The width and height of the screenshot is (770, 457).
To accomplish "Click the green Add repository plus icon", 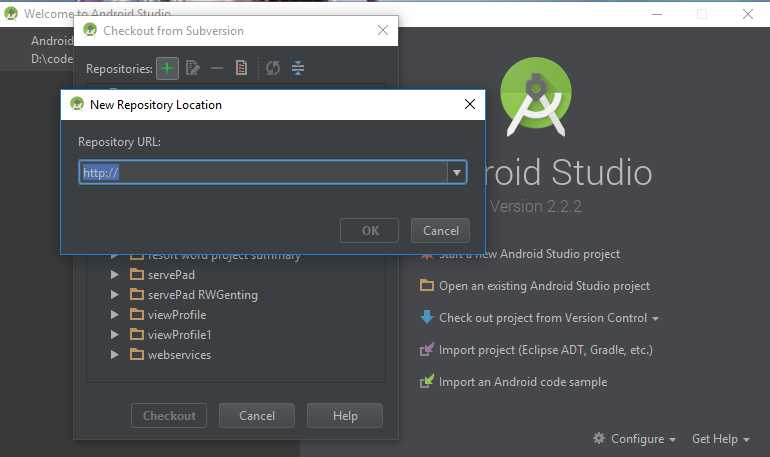I will [x=167, y=68].
